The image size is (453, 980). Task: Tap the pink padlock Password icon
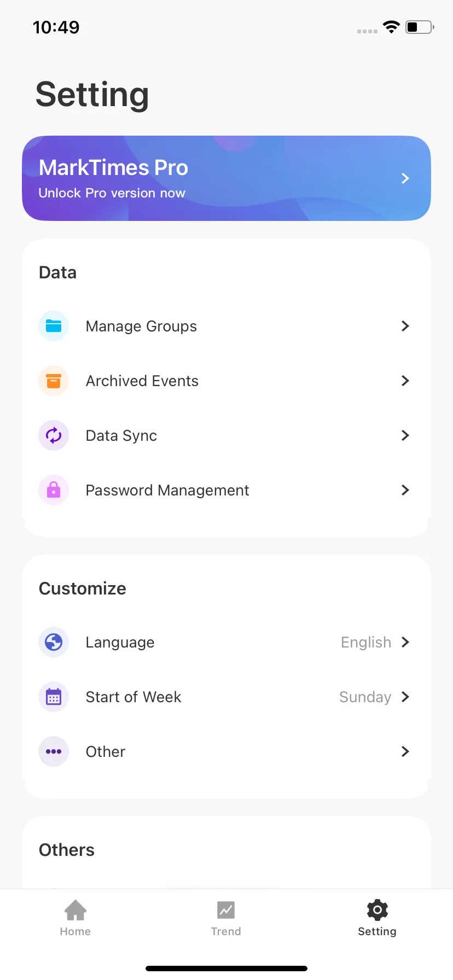click(x=54, y=490)
